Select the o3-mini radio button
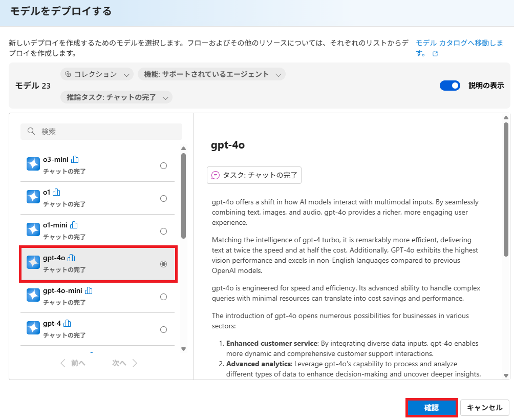The image size is (514, 420). coord(164,165)
